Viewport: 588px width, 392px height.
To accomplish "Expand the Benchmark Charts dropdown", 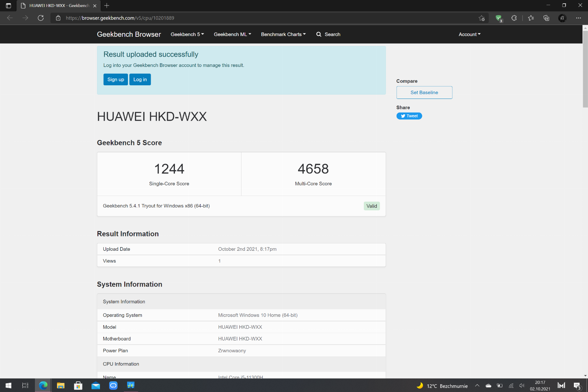I will coord(283,34).
